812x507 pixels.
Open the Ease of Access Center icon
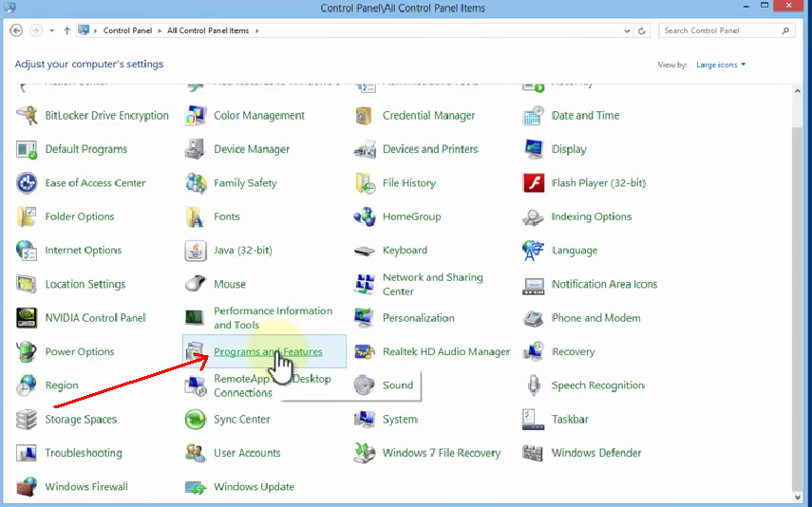click(27, 183)
